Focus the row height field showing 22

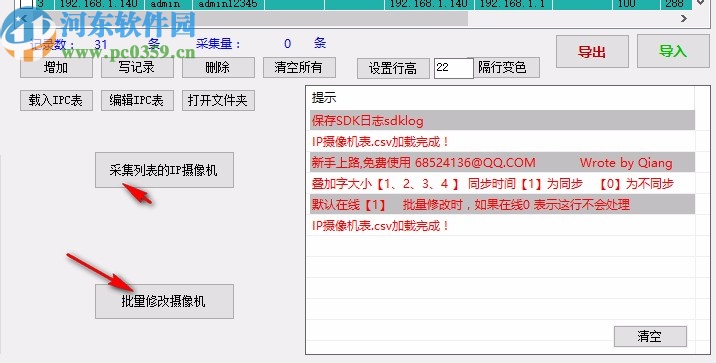[453, 68]
